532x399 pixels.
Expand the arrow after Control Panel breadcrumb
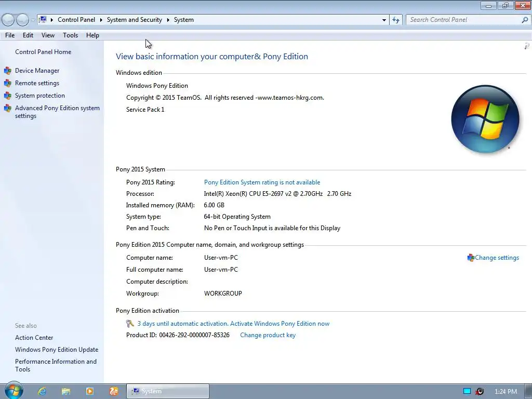point(101,20)
